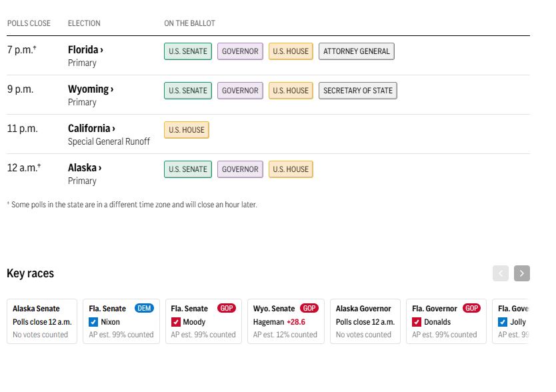Viewport: 556px width, 392px height.
Task: Click the '11 p.m.' poll closing time
Action: tap(23, 129)
